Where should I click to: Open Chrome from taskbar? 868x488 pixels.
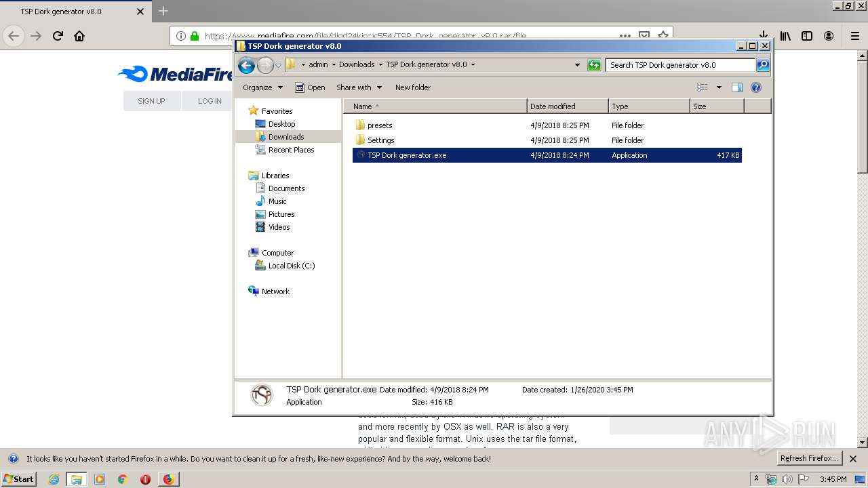coord(123,479)
